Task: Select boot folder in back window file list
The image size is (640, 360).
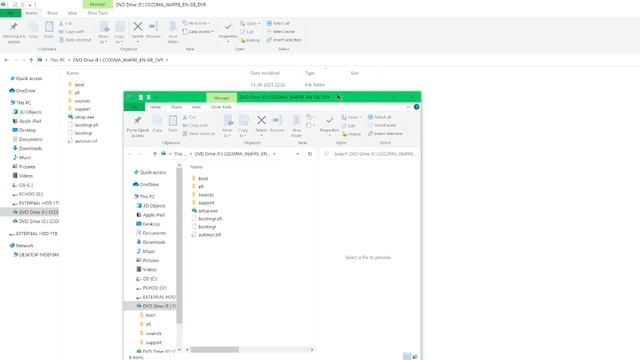Action: coord(76,85)
